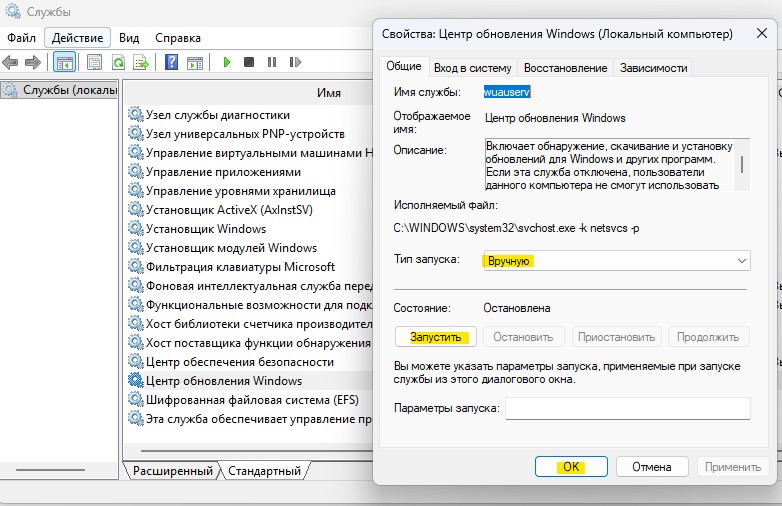Viewport: 782px width, 506px height.
Task: Switch to the Стандартный view tab
Action: click(264, 471)
